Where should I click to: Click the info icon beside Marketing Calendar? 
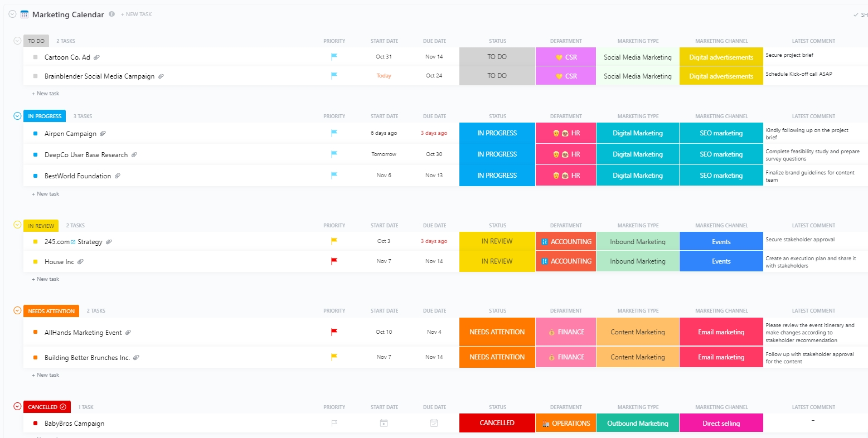112,14
